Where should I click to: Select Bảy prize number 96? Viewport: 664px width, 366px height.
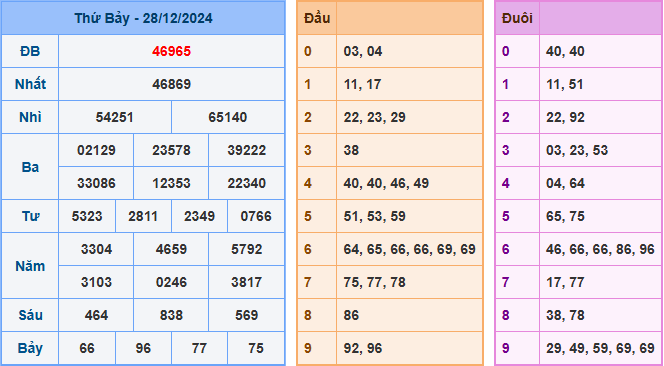coord(143,348)
